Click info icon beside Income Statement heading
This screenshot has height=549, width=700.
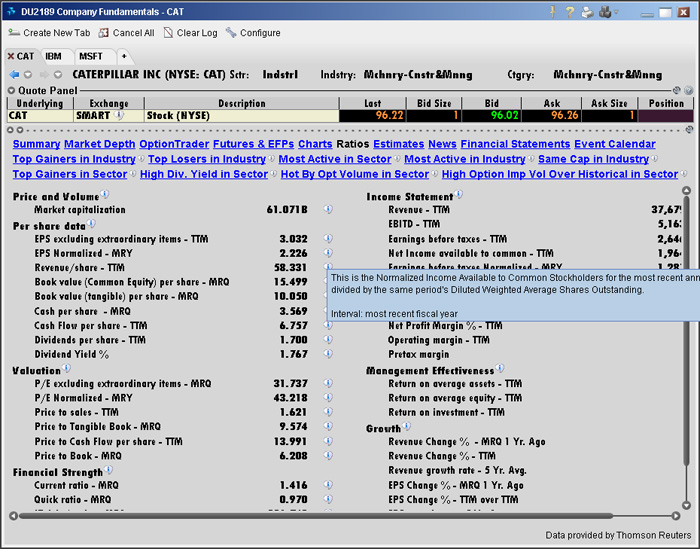click(458, 194)
